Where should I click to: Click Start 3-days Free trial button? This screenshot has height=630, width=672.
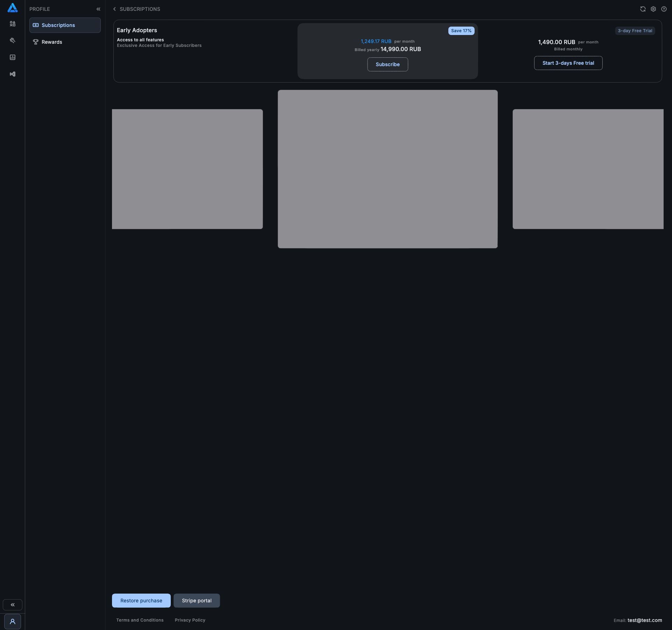[568, 63]
